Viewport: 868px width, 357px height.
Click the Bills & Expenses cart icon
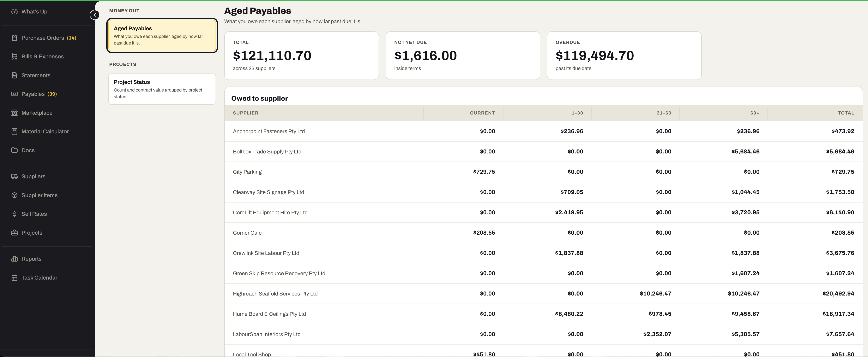(x=14, y=56)
